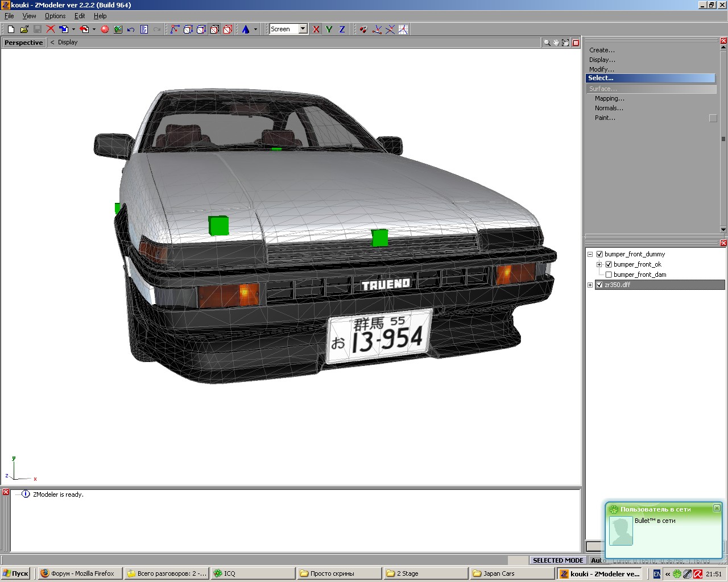The height and width of the screenshot is (582, 728).
Task: Switch to Edges level cube icon
Action: click(188, 29)
